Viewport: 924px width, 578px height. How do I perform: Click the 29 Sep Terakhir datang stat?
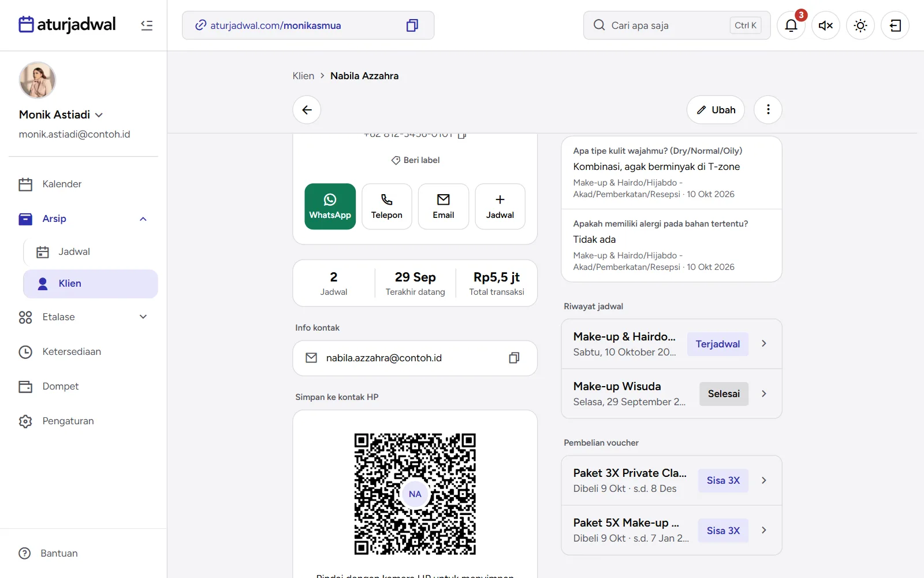pyautogui.click(x=415, y=283)
